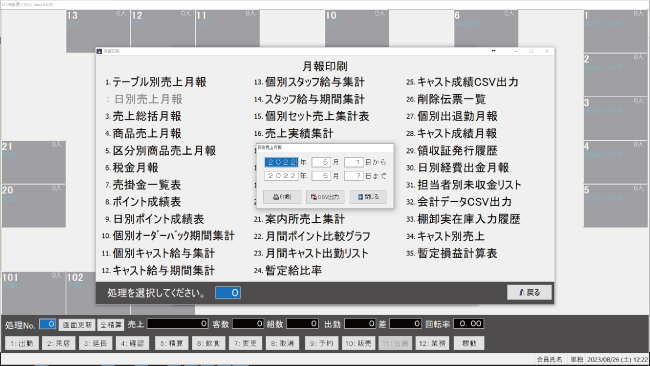Select 29. 領収証発行履歴

coord(452,150)
